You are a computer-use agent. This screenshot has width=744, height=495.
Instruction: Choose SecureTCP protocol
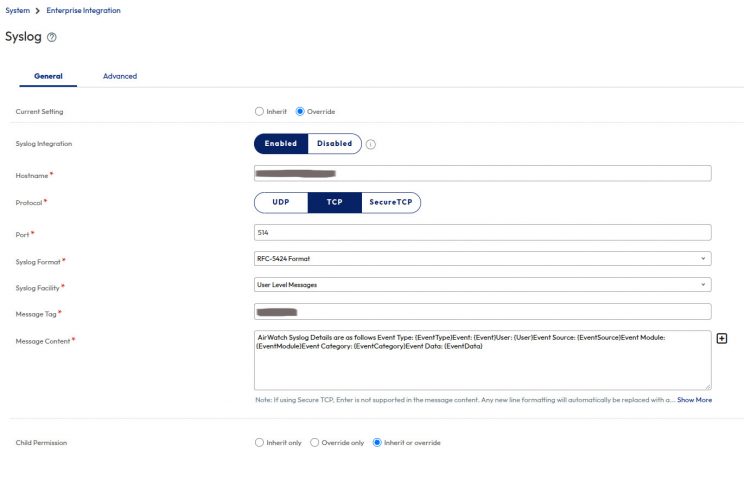click(391, 202)
